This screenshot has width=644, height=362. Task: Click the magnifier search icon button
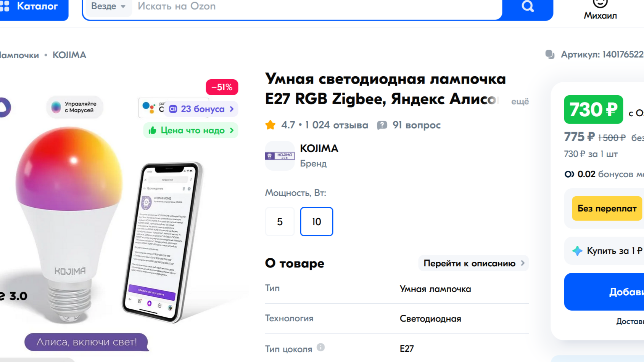pyautogui.click(x=528, y=6)
